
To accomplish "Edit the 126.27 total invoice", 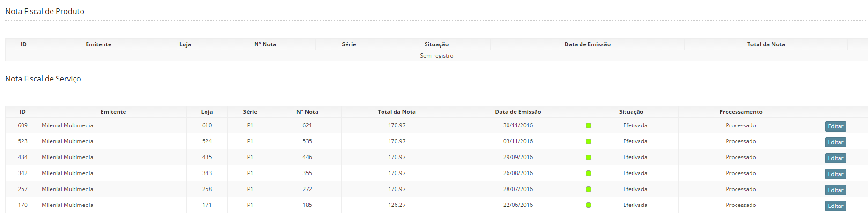I will pos(835,206).
